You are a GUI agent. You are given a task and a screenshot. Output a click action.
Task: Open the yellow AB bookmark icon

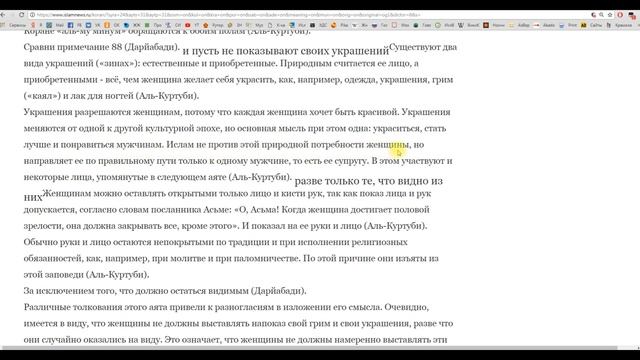(x=584, y=25)
